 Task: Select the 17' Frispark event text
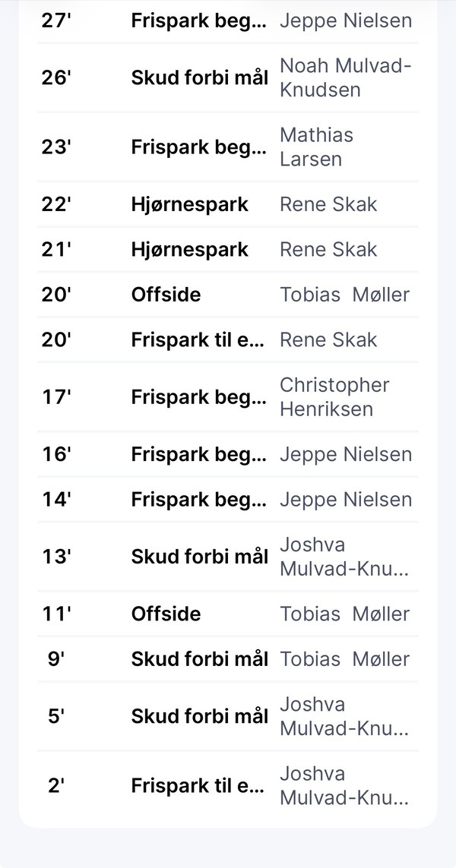click(198, 397)
